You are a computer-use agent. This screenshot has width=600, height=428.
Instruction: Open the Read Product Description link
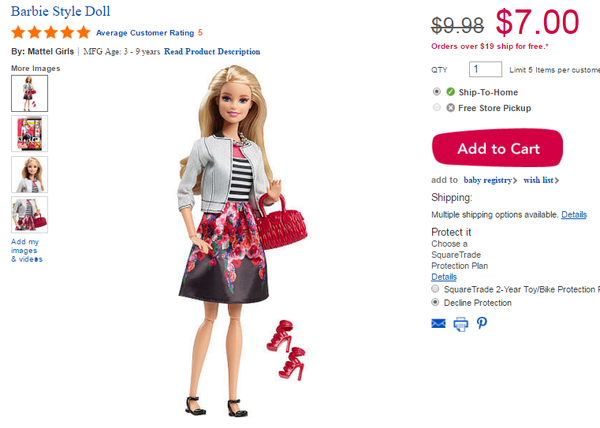(x=212, y=52)
